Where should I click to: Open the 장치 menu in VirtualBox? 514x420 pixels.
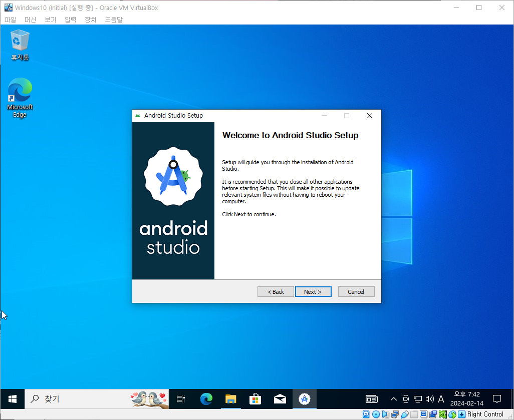point(90,20)
